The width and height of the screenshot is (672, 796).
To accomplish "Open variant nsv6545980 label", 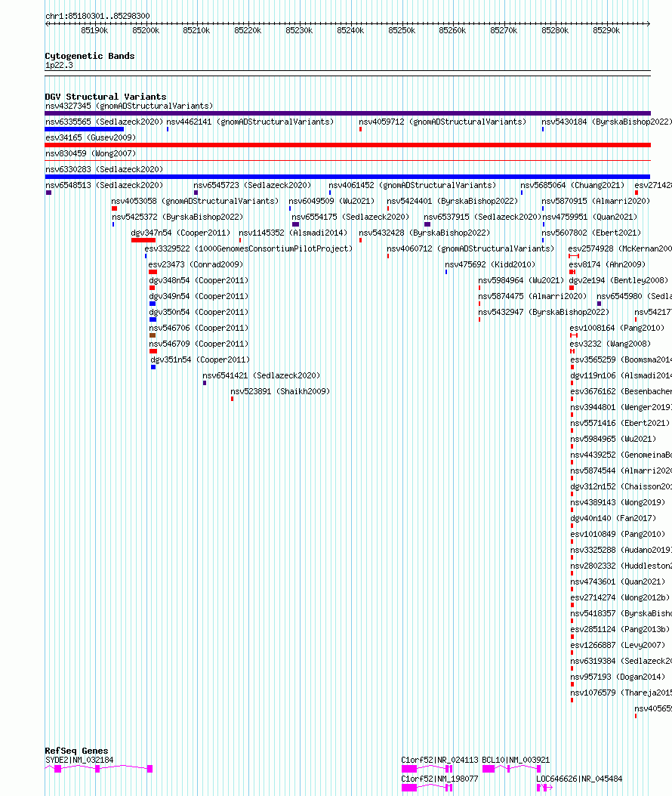I will point(634,296).
